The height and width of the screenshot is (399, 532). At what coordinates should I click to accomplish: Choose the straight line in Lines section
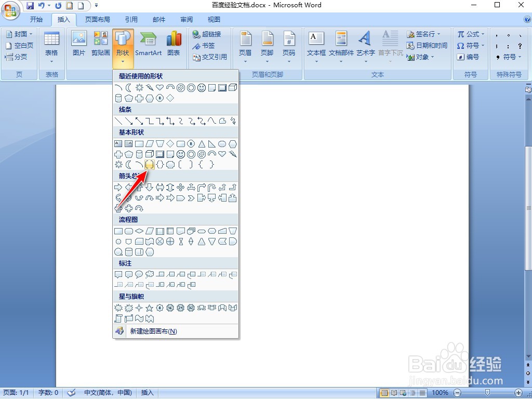[118, 121]
